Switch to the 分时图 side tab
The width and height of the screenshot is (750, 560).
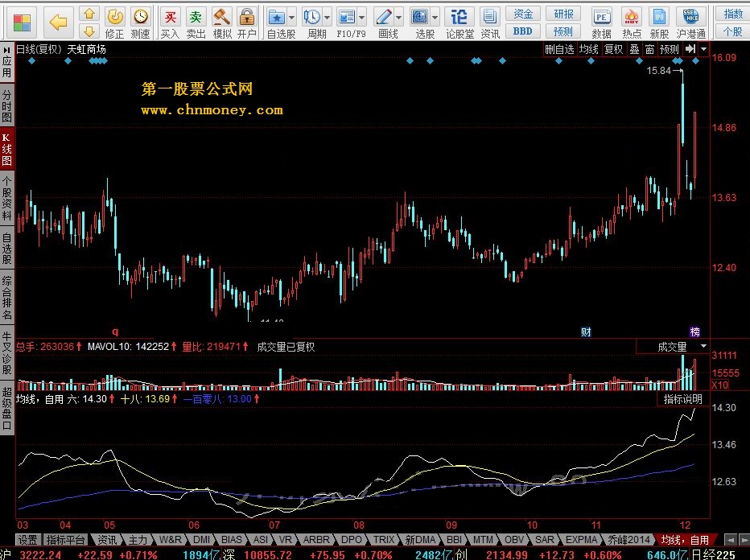pos(6,106)
